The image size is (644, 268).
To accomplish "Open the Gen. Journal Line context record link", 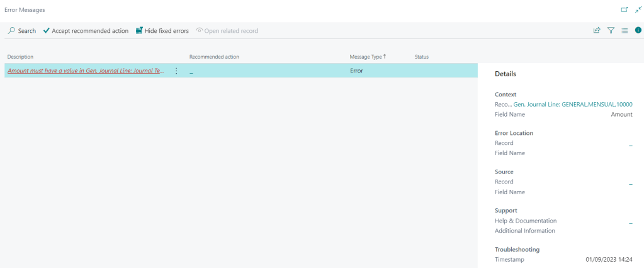I will 572,105.
